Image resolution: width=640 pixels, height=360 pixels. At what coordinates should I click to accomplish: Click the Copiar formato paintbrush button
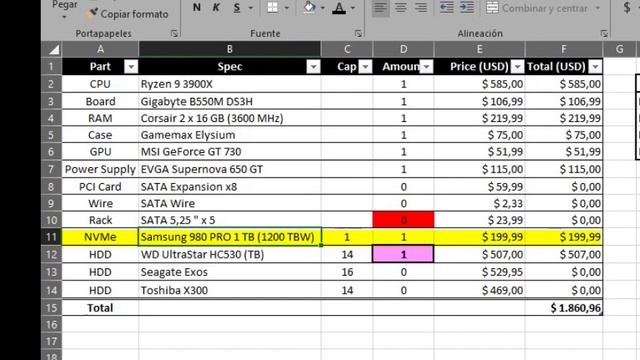127,14
